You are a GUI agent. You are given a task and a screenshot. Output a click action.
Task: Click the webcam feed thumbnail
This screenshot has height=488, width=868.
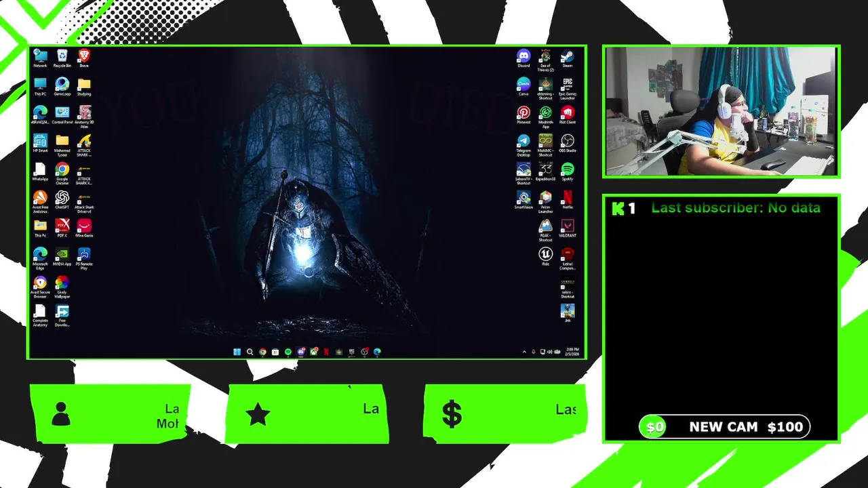pos(722,112)
